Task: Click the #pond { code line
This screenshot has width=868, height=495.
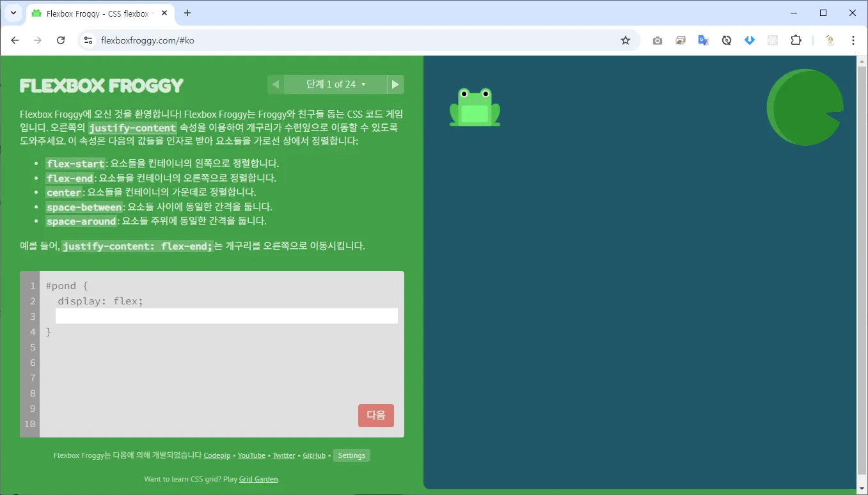Action: pos(67,286)
